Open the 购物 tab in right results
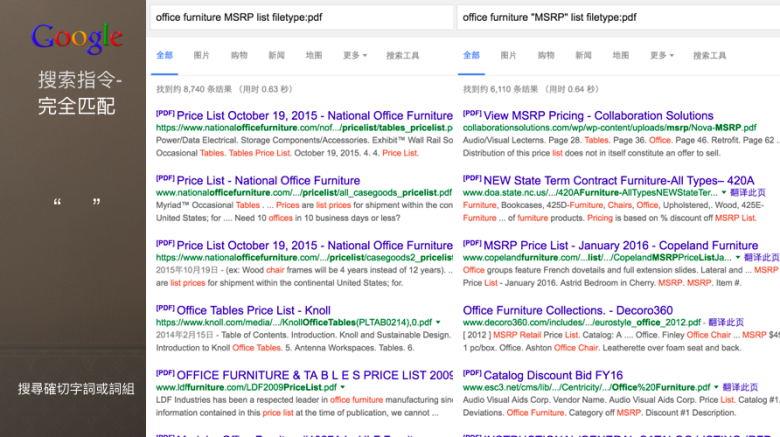Viewport: 780px width, 437px height. [x=546, y=55]
